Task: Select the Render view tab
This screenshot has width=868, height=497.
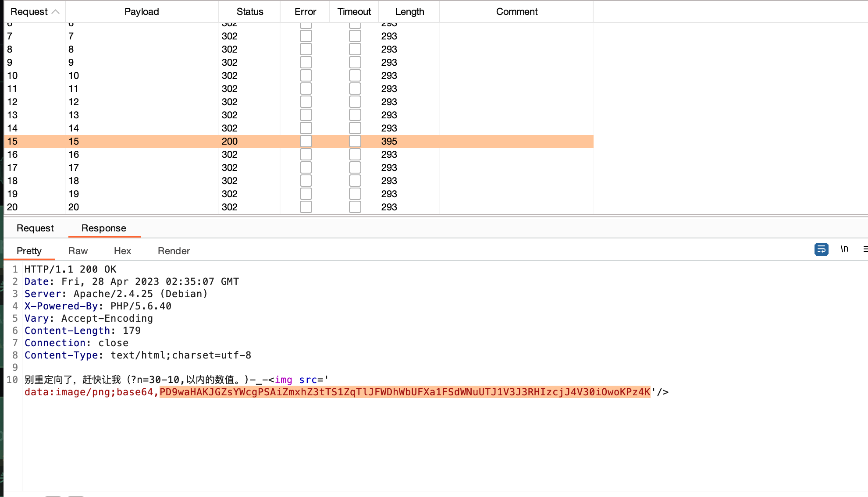Action: point(174,251)
